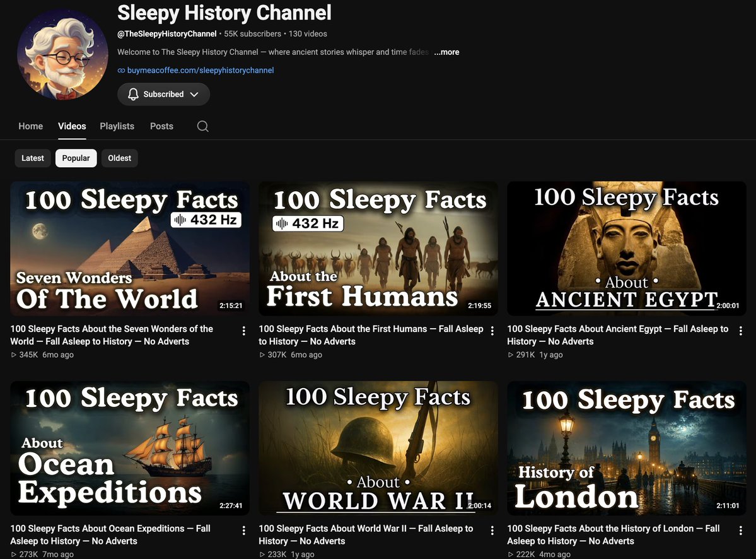Click the @TheSleepyHistoryChannel handle
The image size is (756, 559).
[167, 34]
